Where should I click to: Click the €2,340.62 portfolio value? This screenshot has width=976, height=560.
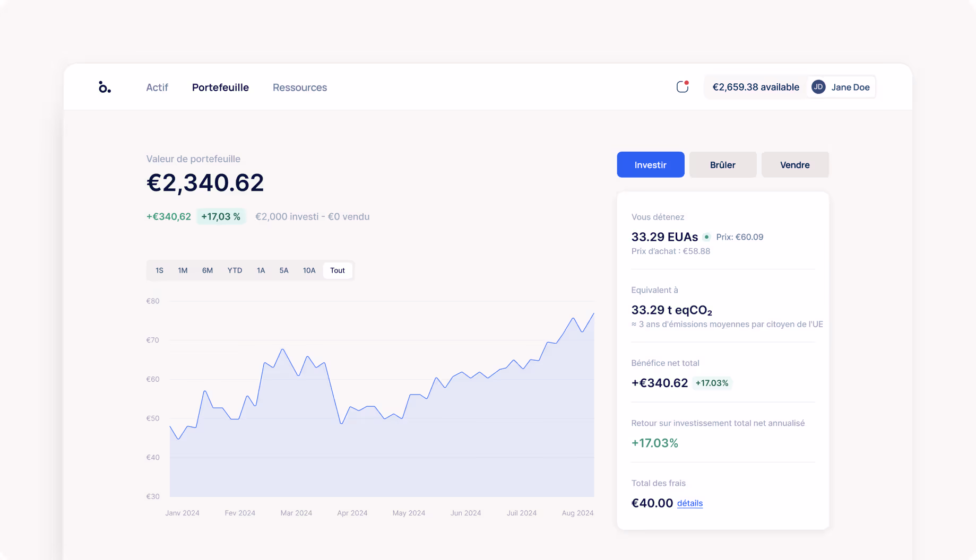[x=205, y=183]
